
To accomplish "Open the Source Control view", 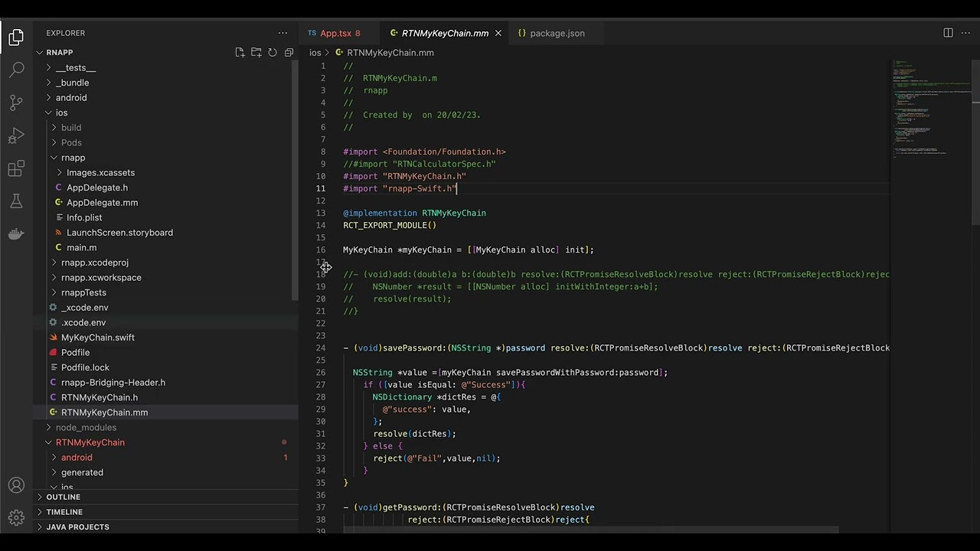I will click(16, 103).
